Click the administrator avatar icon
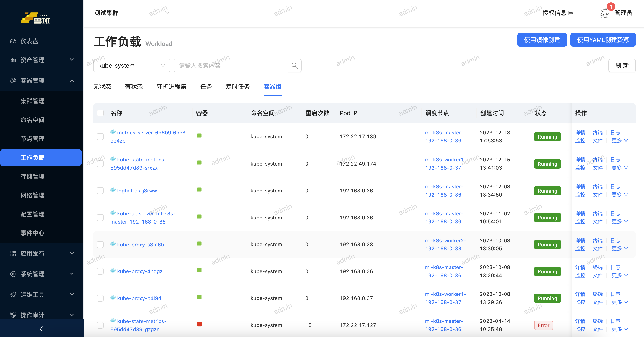The height and width of the screenshot is (337, 644). [604, 13]
